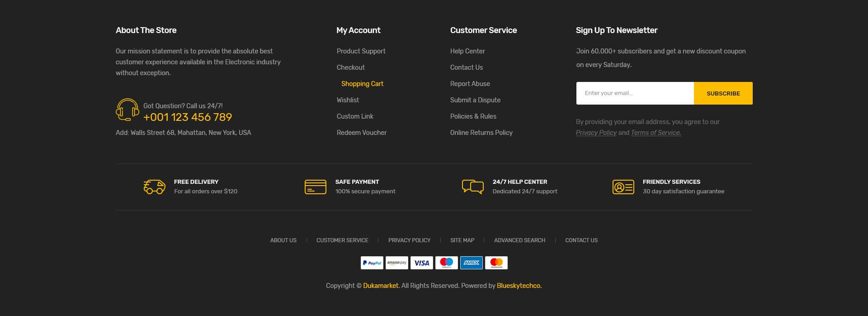Click the headset support icon
Screen dimensions: 868x316
coord(127,110)
